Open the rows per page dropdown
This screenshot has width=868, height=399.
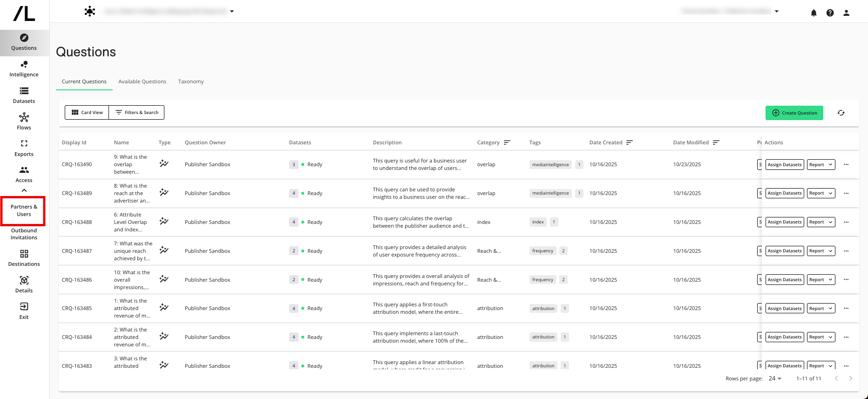(775, 379)
